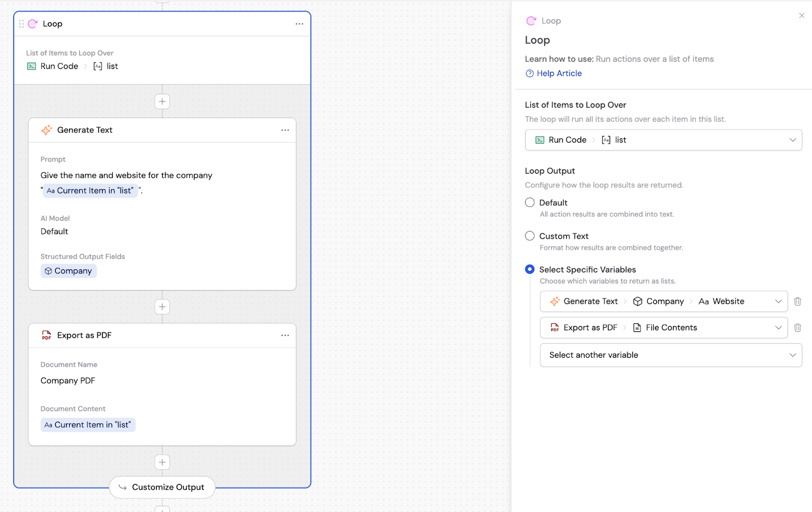Click Current Item in list chip in prompt
Image resolution: width=812 pixels, height=512 pixels.
[90, 191]
